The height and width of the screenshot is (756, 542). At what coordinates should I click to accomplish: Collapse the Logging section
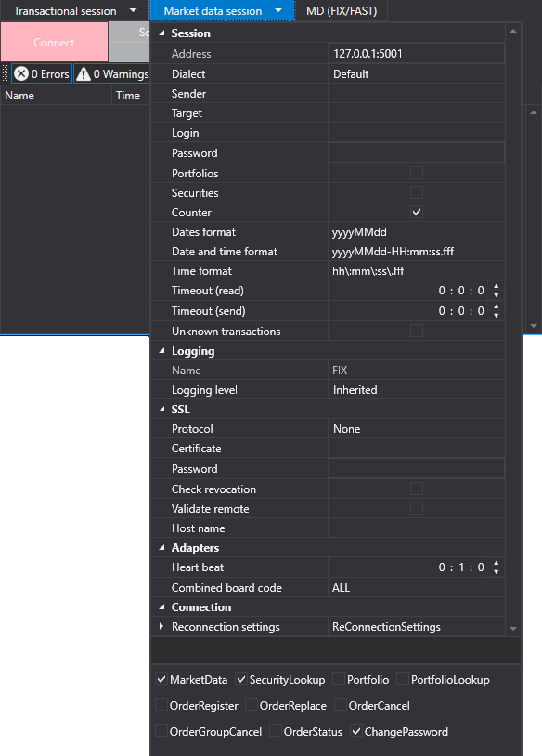tap(161, 351)
